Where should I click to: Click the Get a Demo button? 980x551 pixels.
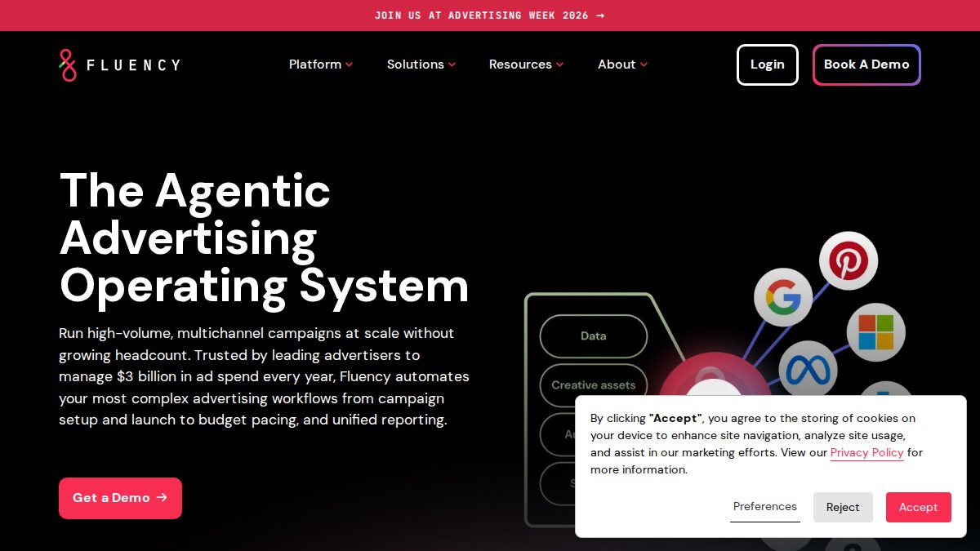pyautogui.click(x=120, y=498)
